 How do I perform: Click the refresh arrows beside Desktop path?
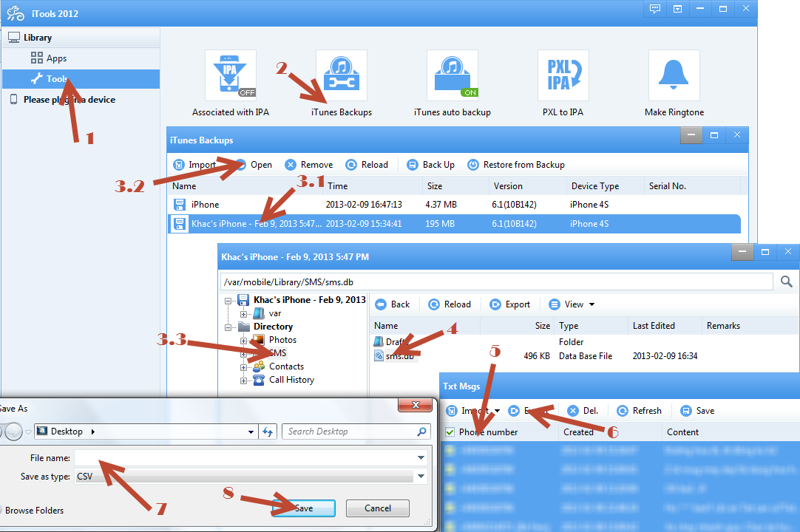pos(268,432)
